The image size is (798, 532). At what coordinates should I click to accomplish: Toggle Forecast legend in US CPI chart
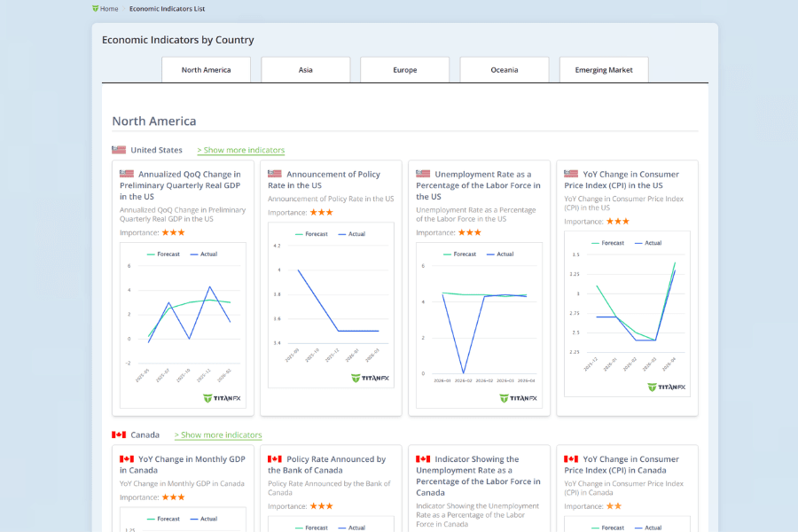[x=607, y=243]
